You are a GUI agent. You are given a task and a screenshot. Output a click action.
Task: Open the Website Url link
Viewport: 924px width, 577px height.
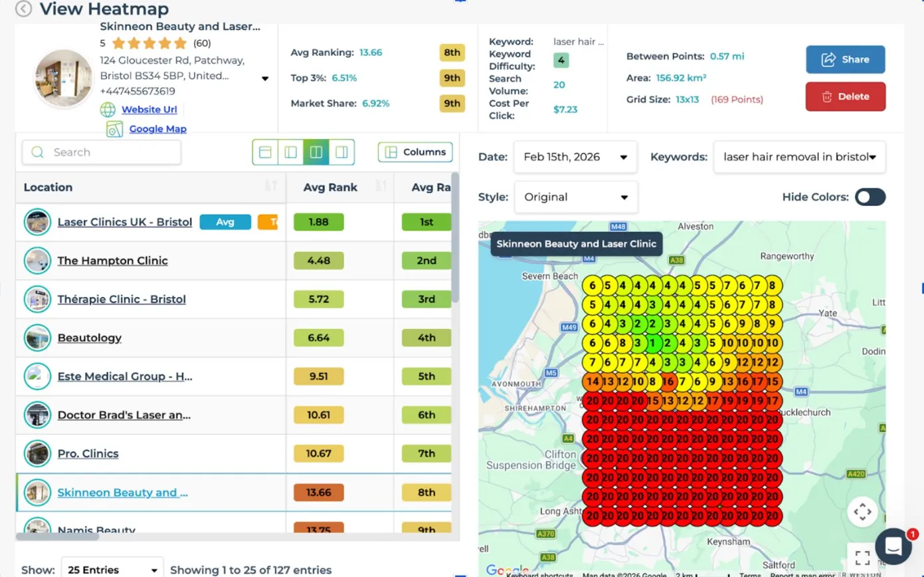149,110
